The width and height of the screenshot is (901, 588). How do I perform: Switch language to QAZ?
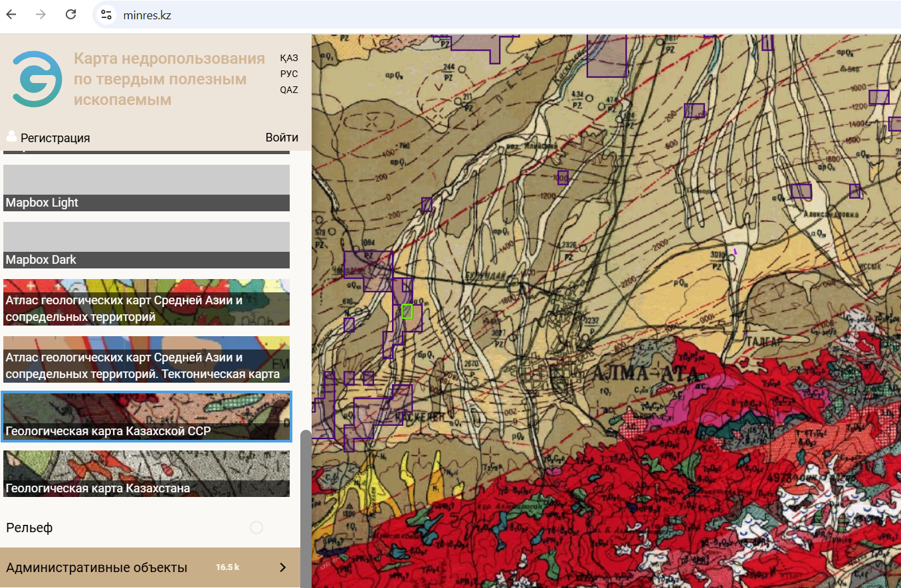click(289, 90)
